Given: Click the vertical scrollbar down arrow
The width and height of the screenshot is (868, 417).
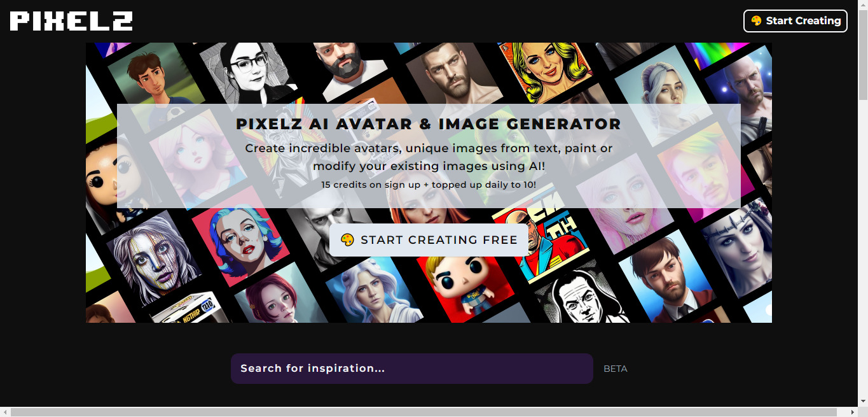Looking at the screenshot, I should (x=863, y=401).
